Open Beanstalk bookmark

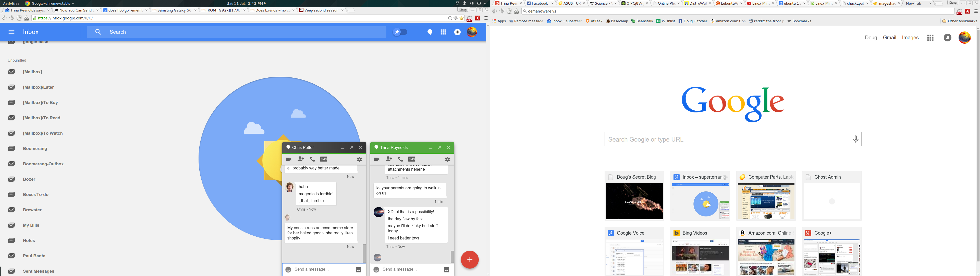642,21
